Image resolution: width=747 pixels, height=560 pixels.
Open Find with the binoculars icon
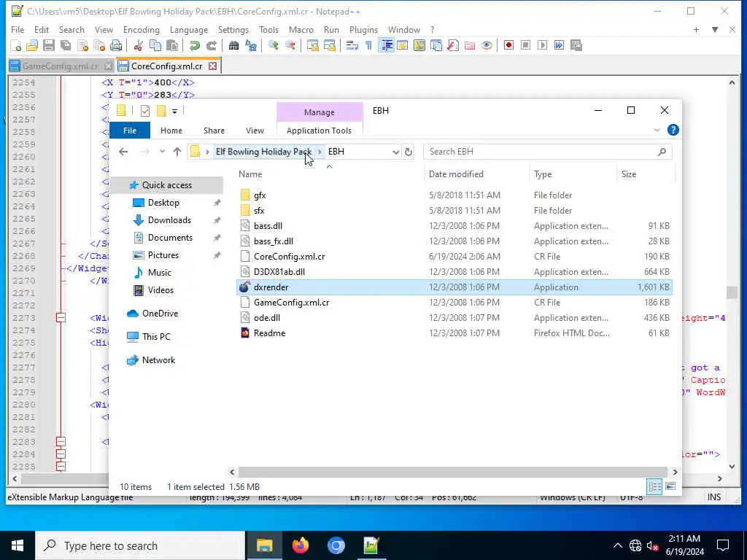tap(233, 46)
